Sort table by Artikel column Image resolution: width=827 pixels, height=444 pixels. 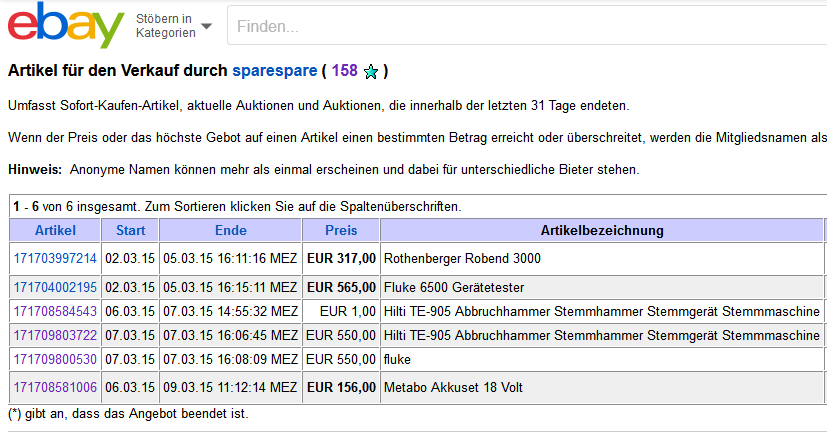pyautogui.click(x=55, y=230)
